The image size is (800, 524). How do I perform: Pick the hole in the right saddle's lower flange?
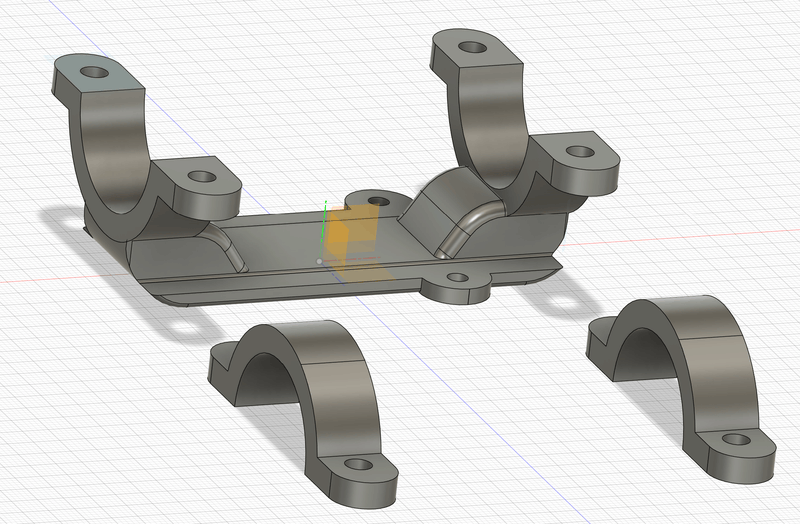[x=580, y=152]
